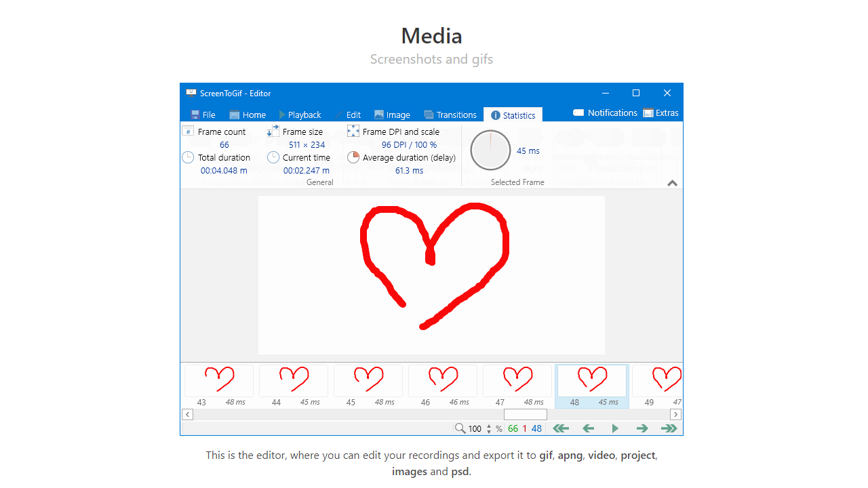The width and height of the screenshot is (868, 488).
Task: Jump to the last frame
Action: [669, 428]
